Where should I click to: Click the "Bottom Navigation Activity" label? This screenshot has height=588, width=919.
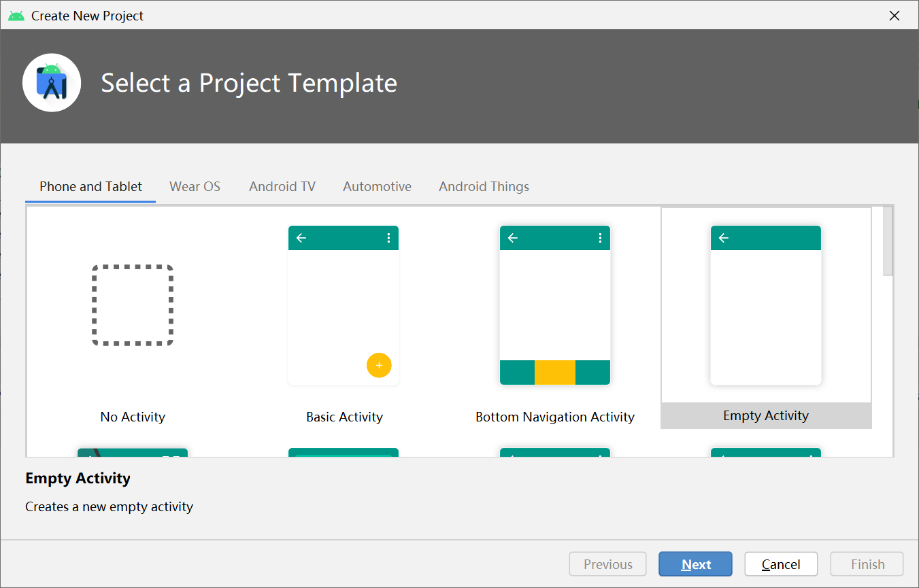pyautogui.click(x=555, y=417)
